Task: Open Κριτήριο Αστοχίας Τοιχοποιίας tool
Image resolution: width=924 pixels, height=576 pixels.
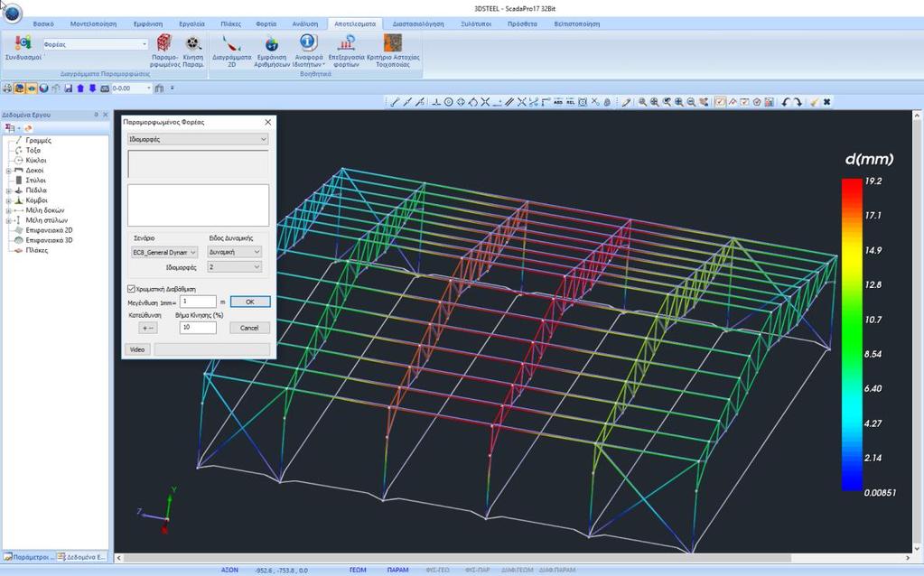Action: tap(393, 51)
